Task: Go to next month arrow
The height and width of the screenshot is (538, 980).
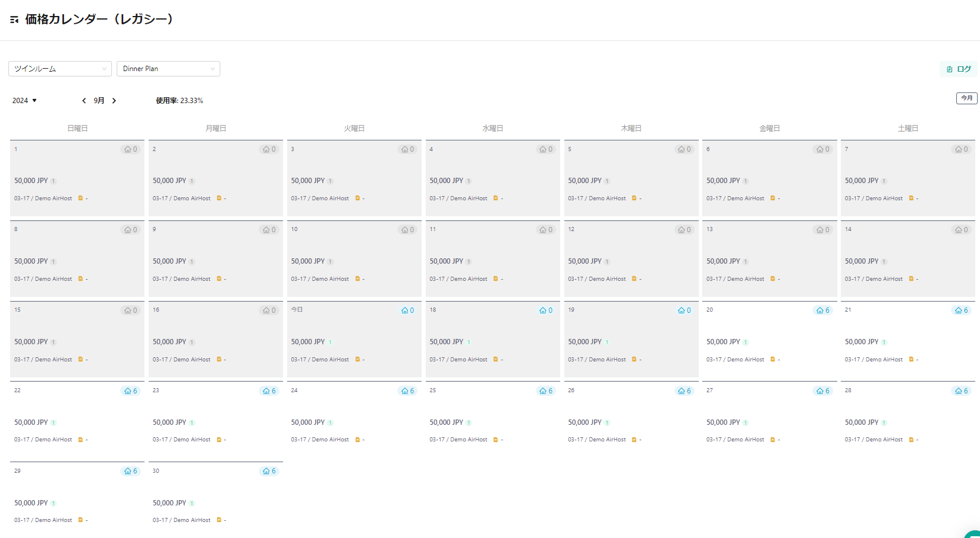Action: (114, 101)
